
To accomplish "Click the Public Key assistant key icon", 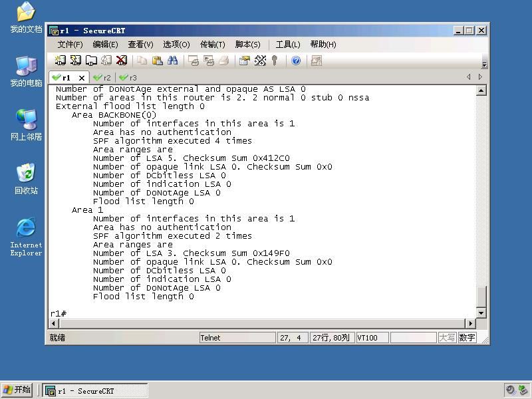I will pyautogui.click(x=275, y=61).
